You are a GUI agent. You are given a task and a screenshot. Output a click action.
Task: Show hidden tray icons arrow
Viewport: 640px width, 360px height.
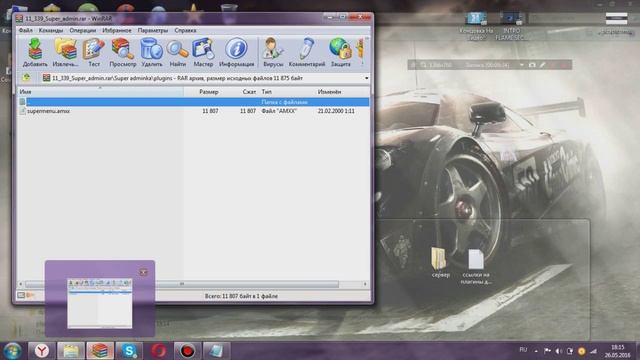(x=536, y=351)
